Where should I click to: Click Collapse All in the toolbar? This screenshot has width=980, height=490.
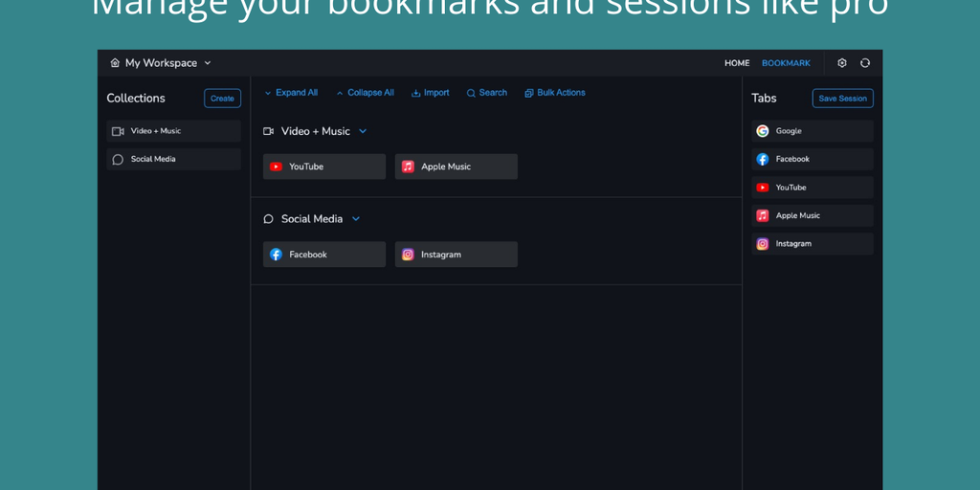365,93
